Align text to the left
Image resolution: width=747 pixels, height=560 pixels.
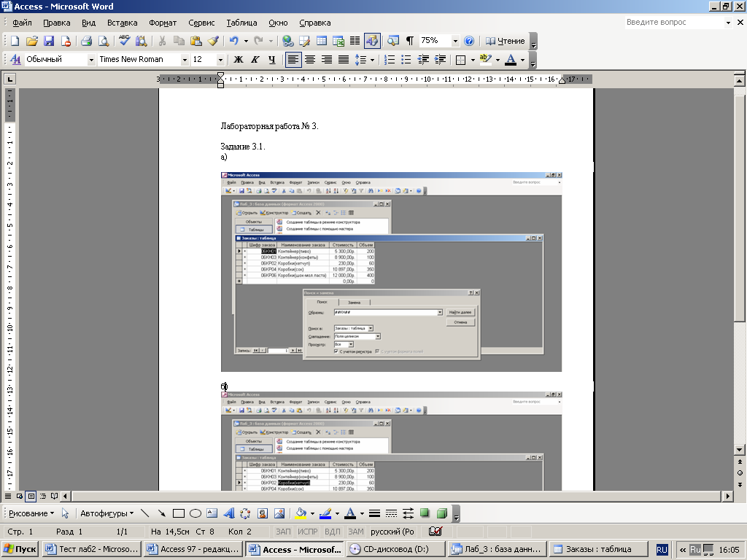click(x=293, y=60)
